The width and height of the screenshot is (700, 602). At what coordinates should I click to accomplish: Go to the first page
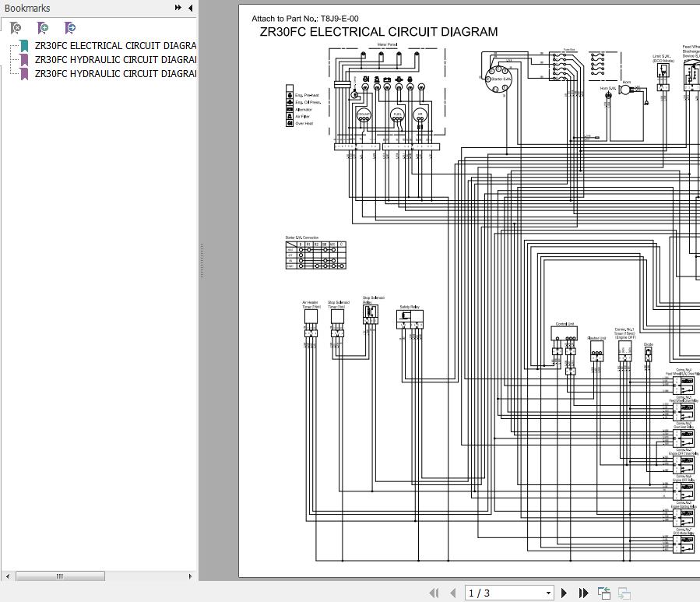tap(434, 593)
